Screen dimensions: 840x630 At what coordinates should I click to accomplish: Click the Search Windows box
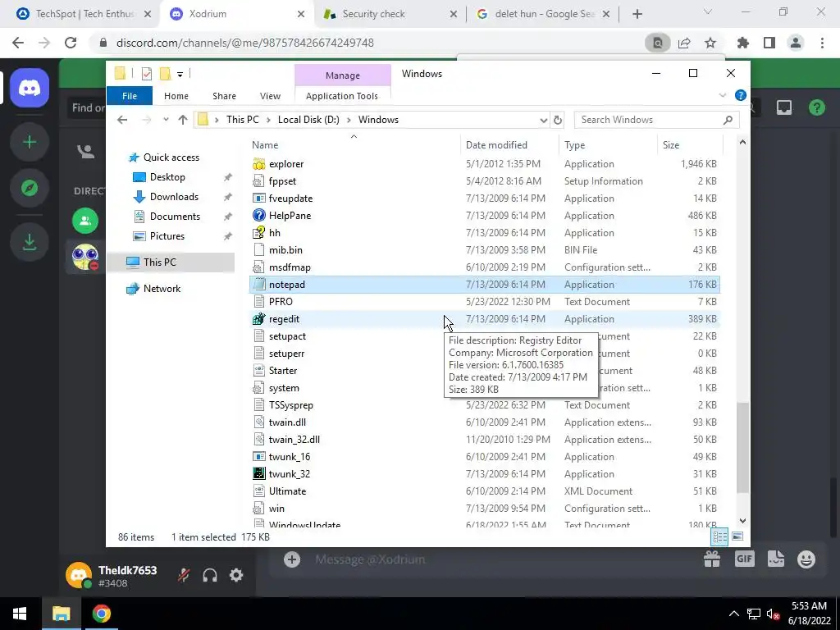(657, 120)
